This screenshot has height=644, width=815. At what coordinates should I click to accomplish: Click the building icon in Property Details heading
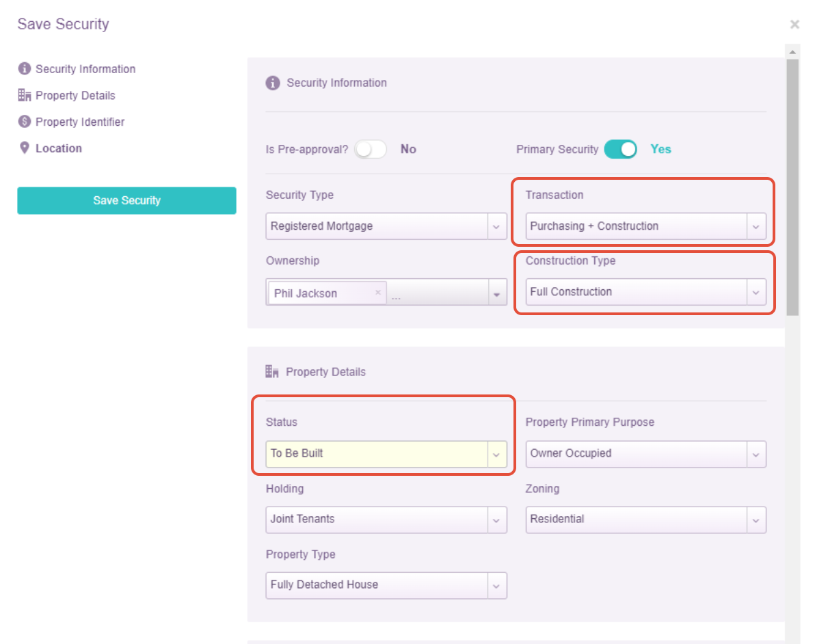[272, 372]
